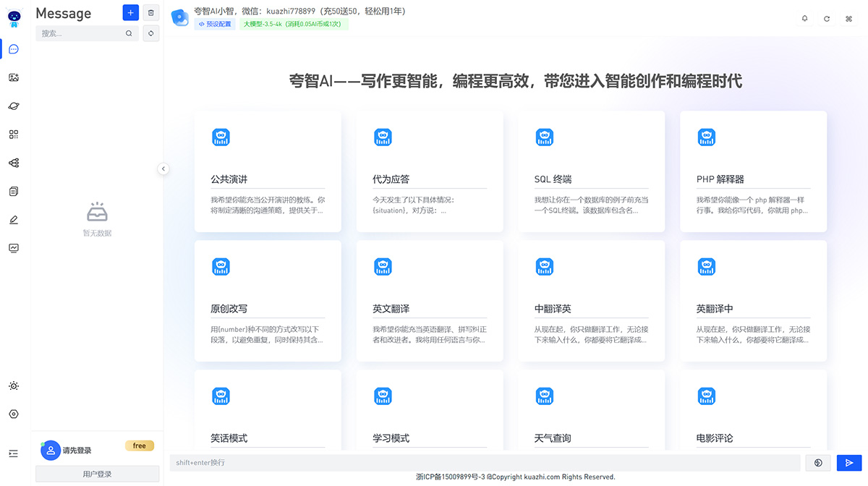Toggle the theme using the brightness icon
Screen dimensions: 868x486
pyautogui.click(x=13, y=385)
